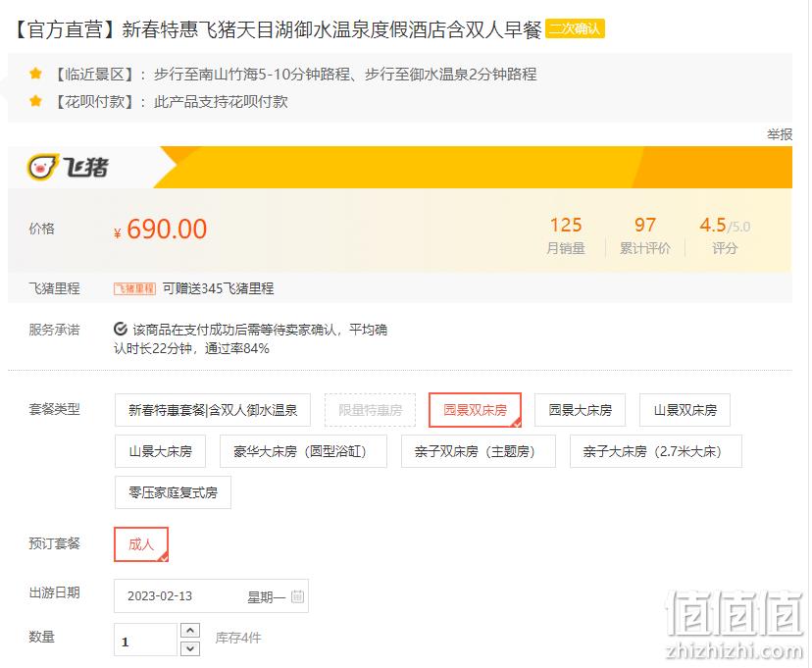Decrease quantity with the down arrow
The width and height of the screenshot is (812, 668).
[190, 648]
